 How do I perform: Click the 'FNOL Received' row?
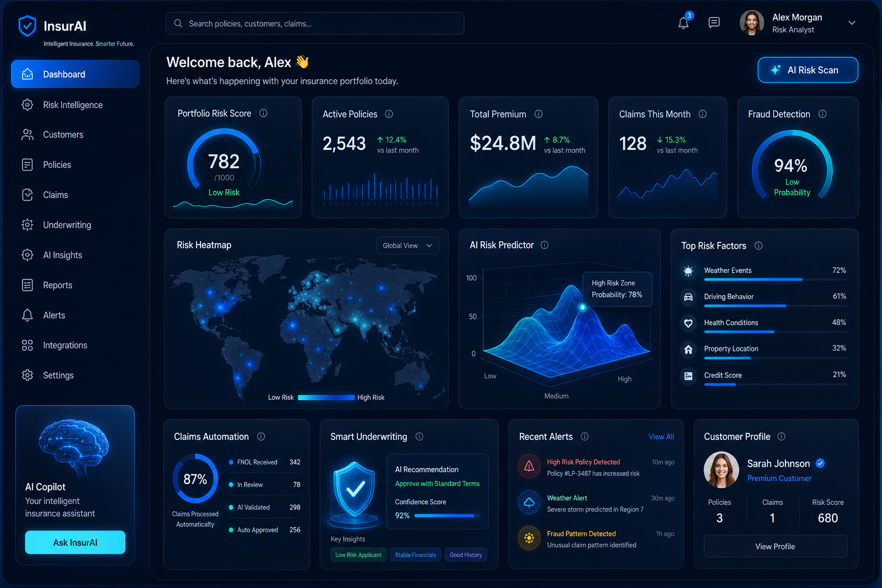click(265, 462)
